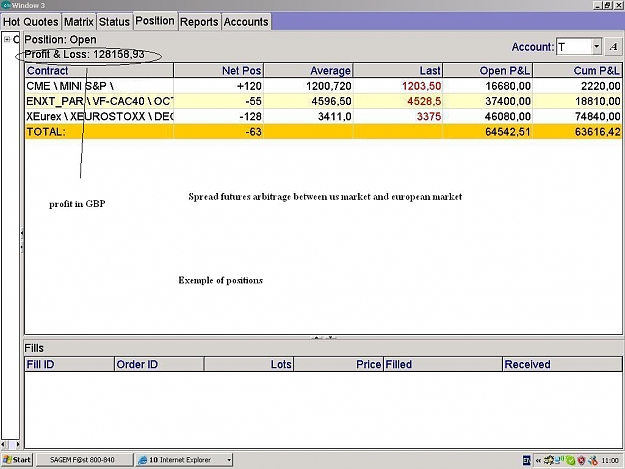Expand the tree node in left panel
Image resolution: width=625 pixels, height=469 pixels.
[x=7, y=39]
